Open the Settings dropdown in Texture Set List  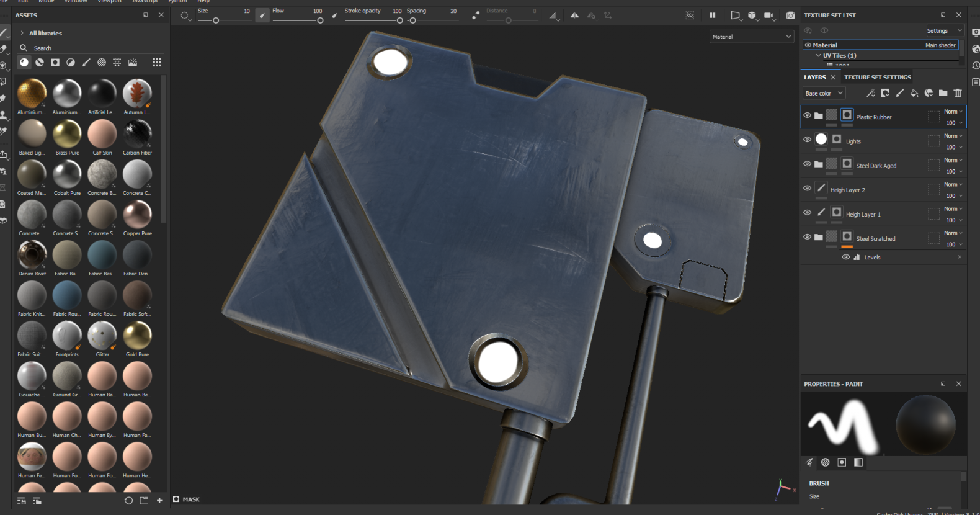pyautogui.click(x=945, y=30)
